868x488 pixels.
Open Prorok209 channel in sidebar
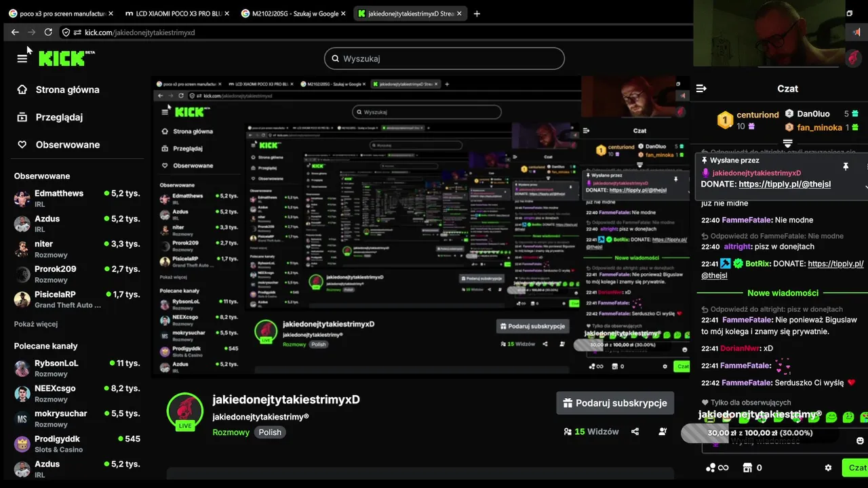coord(77,274)
